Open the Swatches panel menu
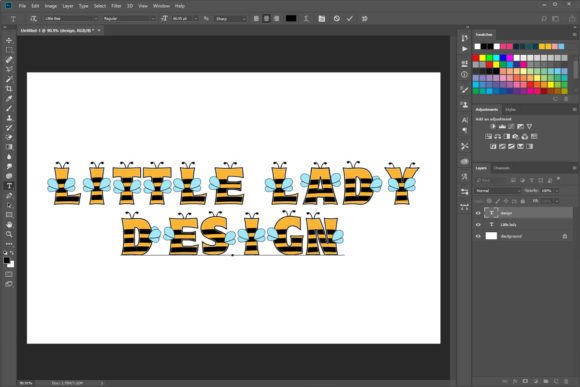Image resolution: width=580 pixels, height=387 pixels. [x=574, y=34]
